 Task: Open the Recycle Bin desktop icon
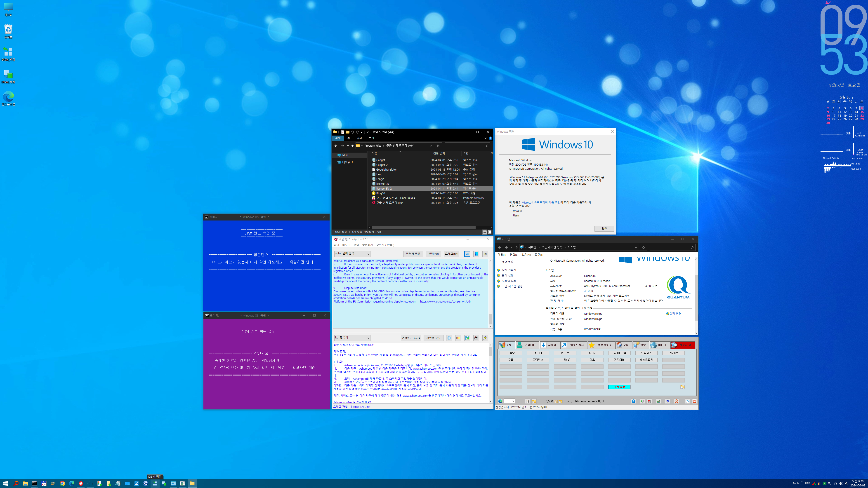tap(8, 31)
